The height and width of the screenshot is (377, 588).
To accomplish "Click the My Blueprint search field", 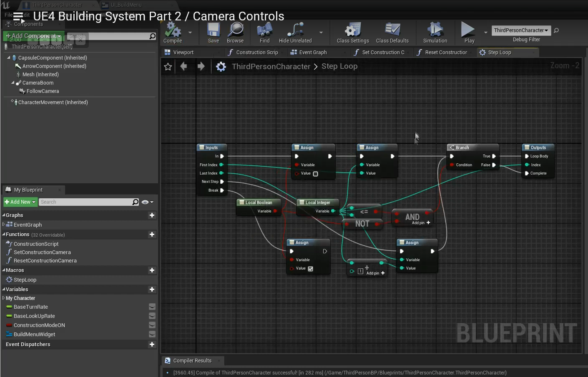I will (85, 202).
